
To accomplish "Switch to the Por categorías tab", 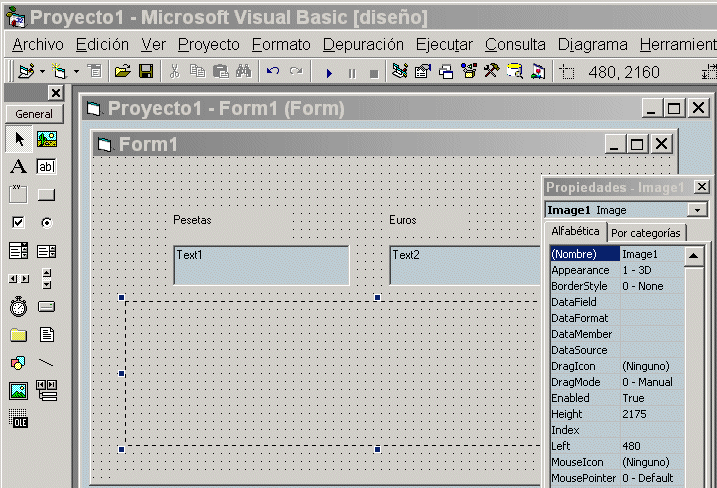I will tap(646, 233).
